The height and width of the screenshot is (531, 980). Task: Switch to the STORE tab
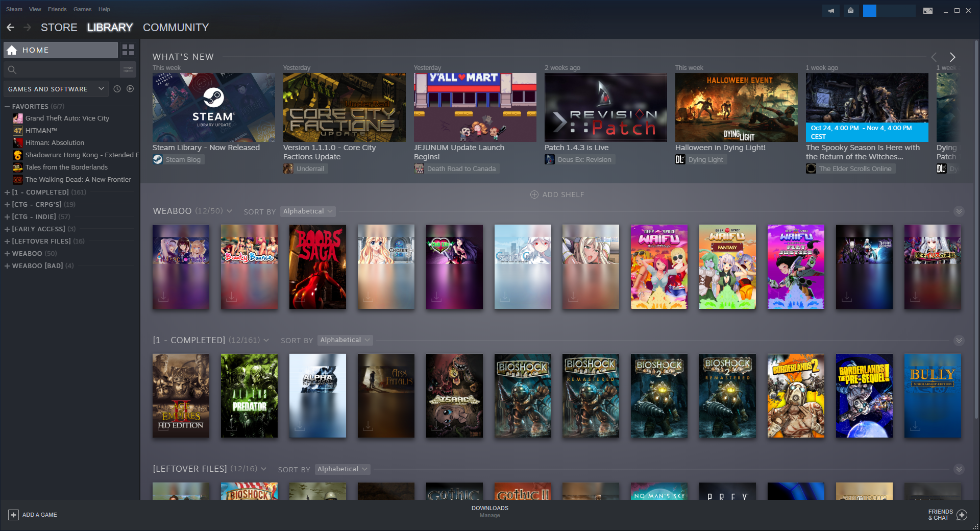click(x=59, y=28)
